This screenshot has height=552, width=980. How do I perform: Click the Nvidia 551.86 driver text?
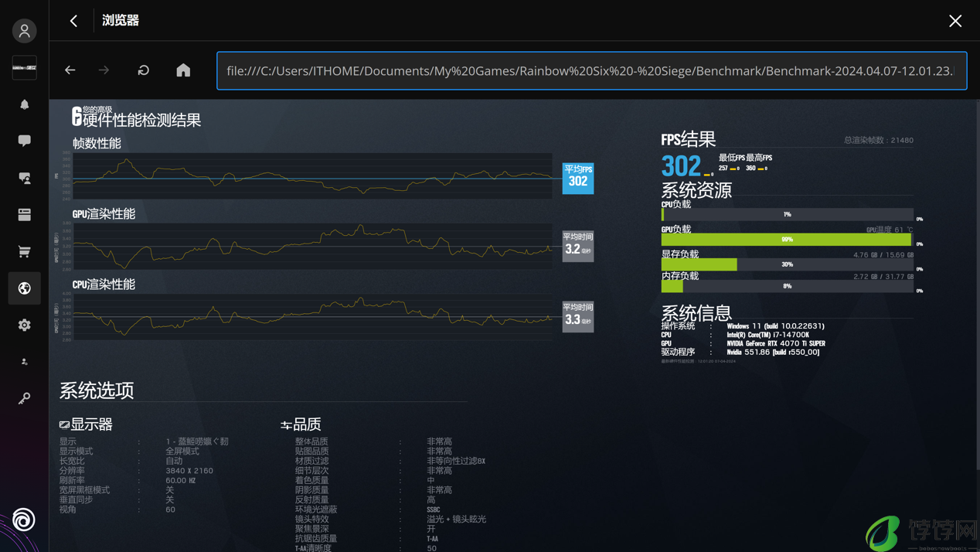[773, 352]
